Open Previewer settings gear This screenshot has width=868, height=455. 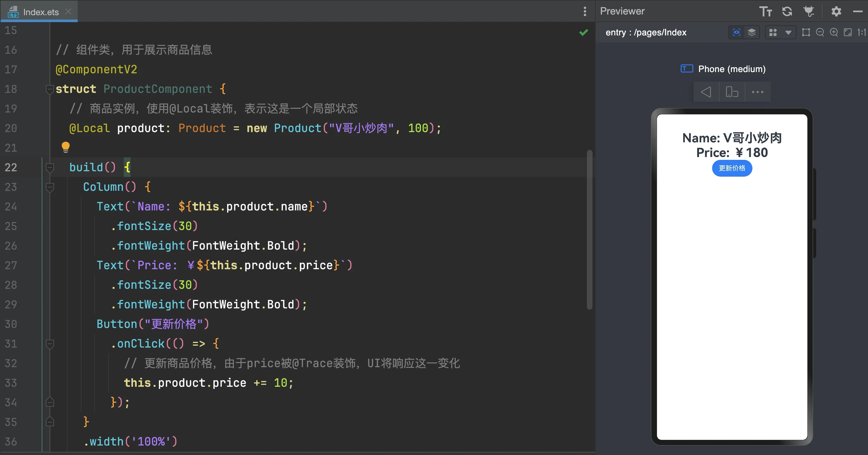(836, 11)
